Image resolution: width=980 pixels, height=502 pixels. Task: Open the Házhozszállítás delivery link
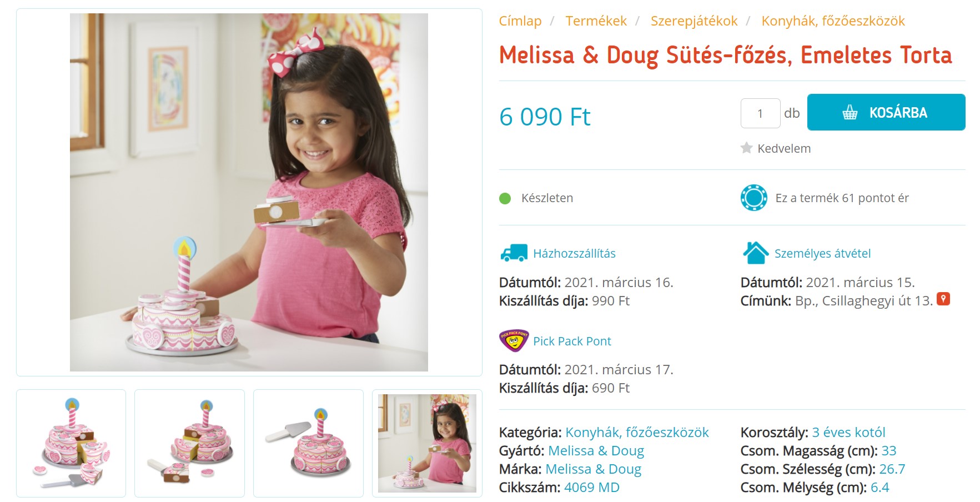[x=574, y=253]
